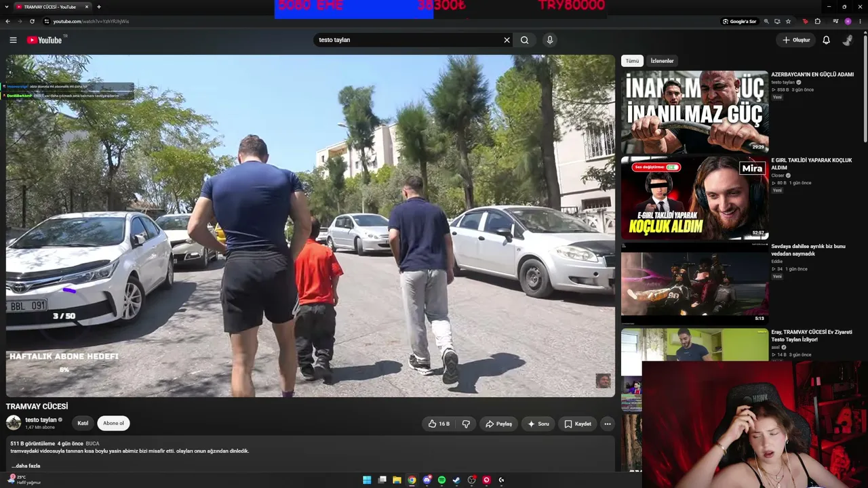Open the KOÇLUK ALDIM video thumbnail
This screenshot has width=868, height=488.
click(694, 198)
